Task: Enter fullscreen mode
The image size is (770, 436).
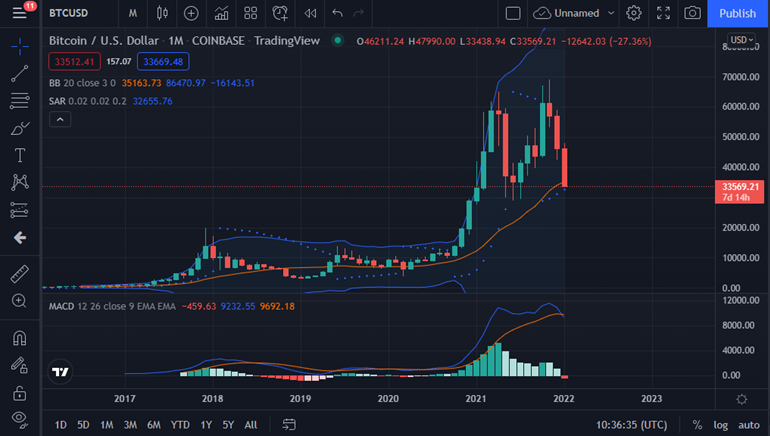Action: [663, 13]
